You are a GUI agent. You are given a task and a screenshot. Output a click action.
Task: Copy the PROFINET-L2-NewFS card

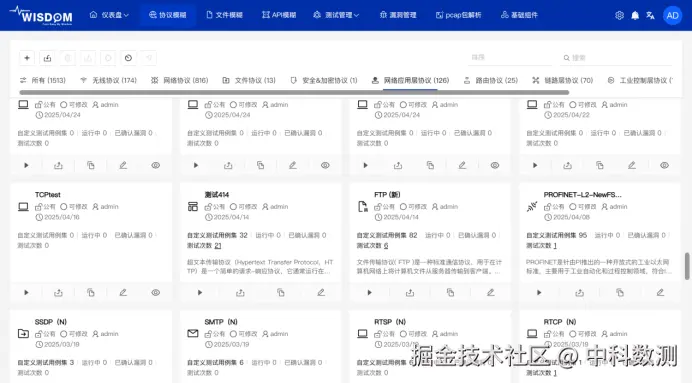[x=620, y=293]
